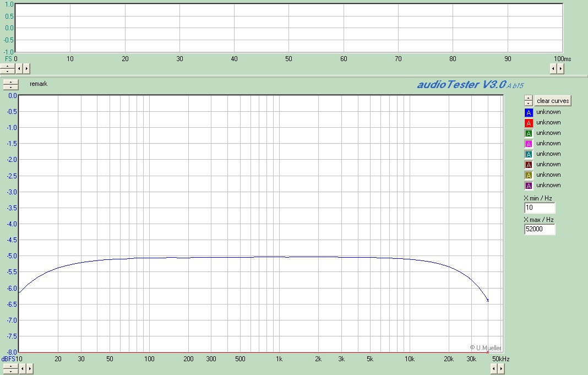Click the clear curves button
588x375 pixels.
tap(553, 101)
